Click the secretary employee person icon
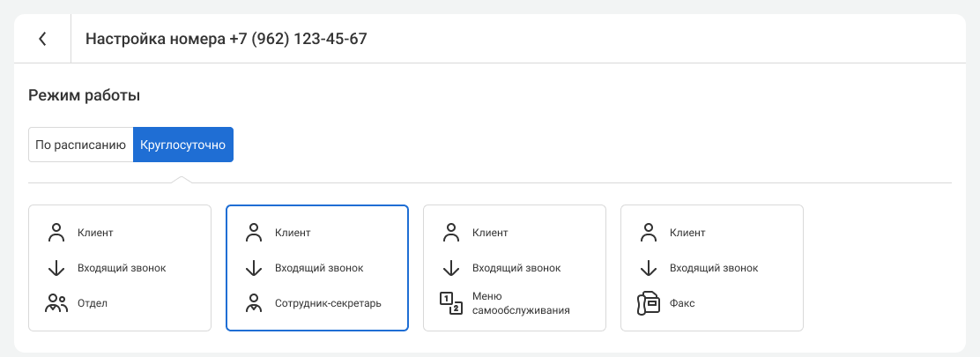 (254, 303)
